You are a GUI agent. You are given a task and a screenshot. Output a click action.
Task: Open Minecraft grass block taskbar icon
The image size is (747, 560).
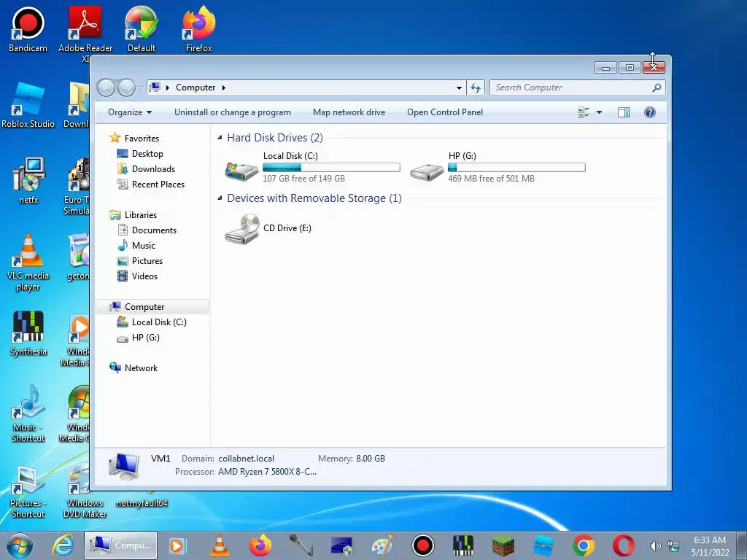tap(503, 545)
